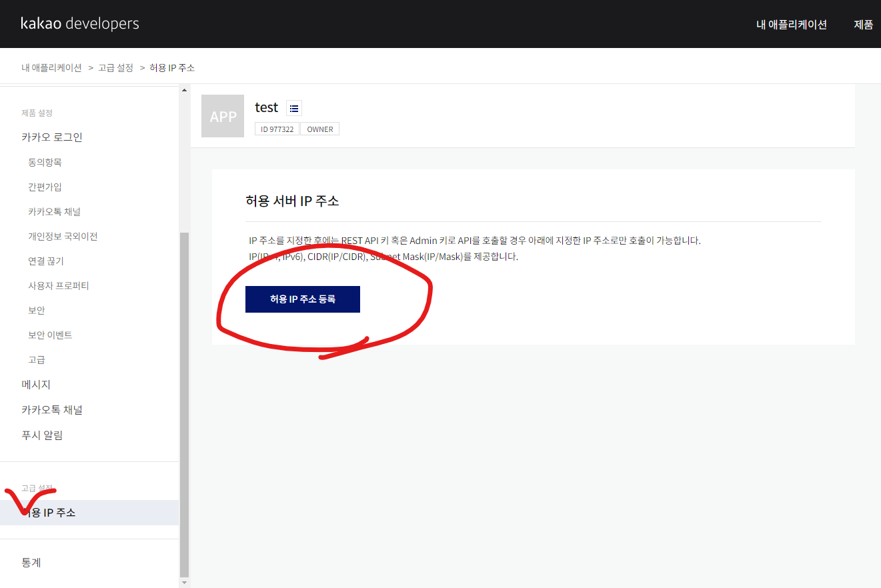
Task: Click 허용 IP 주소 breadcrumb
Action: tap(172, 68)
